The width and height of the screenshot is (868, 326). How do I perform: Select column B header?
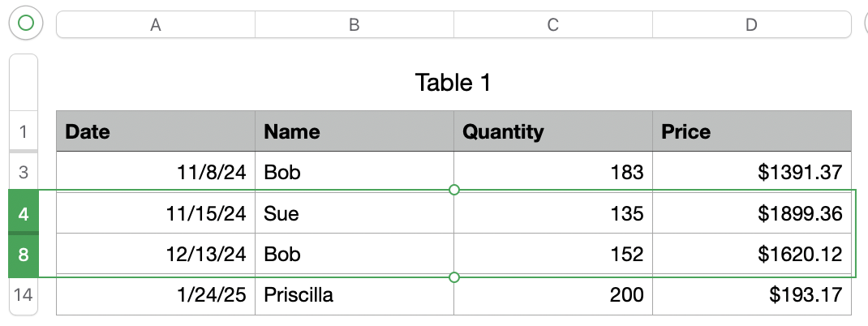click(x=354, y=25)
